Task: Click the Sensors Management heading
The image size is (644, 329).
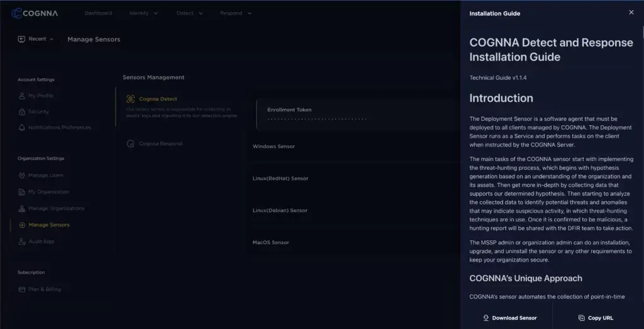Action: click(x=153, y=77)
